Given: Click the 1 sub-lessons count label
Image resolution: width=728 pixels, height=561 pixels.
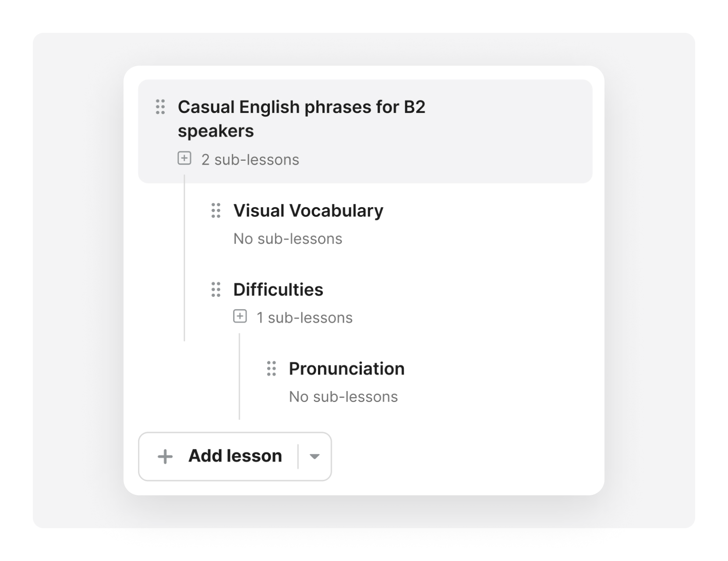Looking at the screenshot, I should [304, 318].
